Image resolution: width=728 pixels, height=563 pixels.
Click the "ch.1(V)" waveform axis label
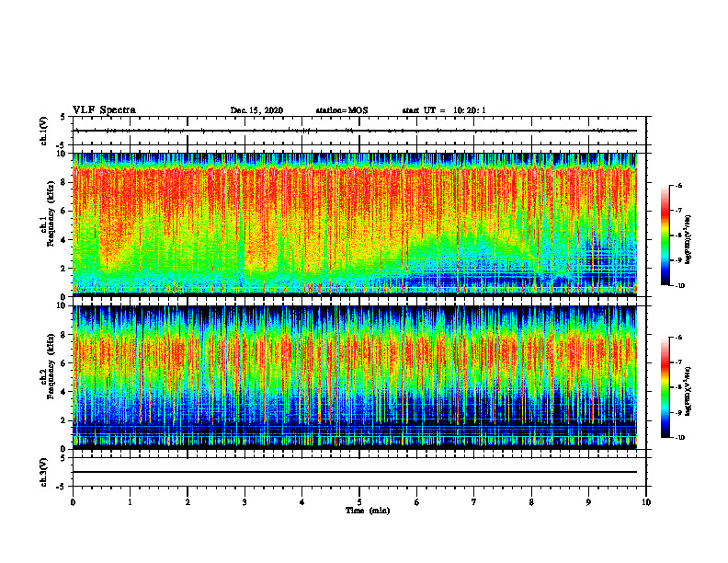pos(43,131)
